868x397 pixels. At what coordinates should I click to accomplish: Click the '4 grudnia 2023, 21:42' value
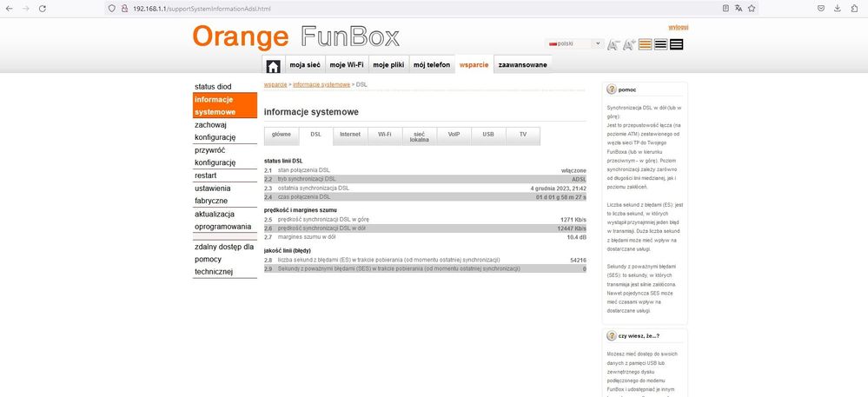[558, 189]
